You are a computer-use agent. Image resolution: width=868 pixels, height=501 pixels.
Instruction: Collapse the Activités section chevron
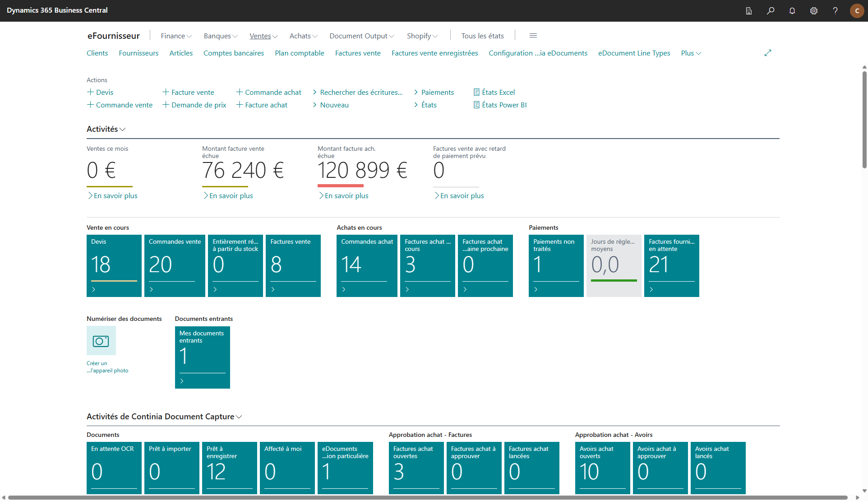point(122,130)
